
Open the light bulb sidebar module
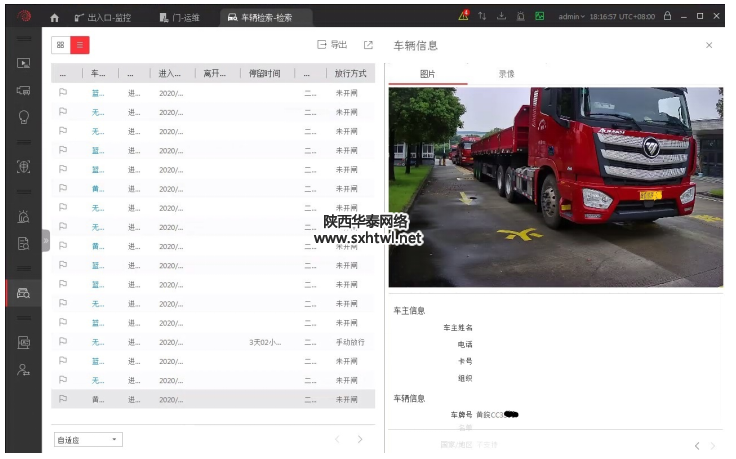click(23, 117)
